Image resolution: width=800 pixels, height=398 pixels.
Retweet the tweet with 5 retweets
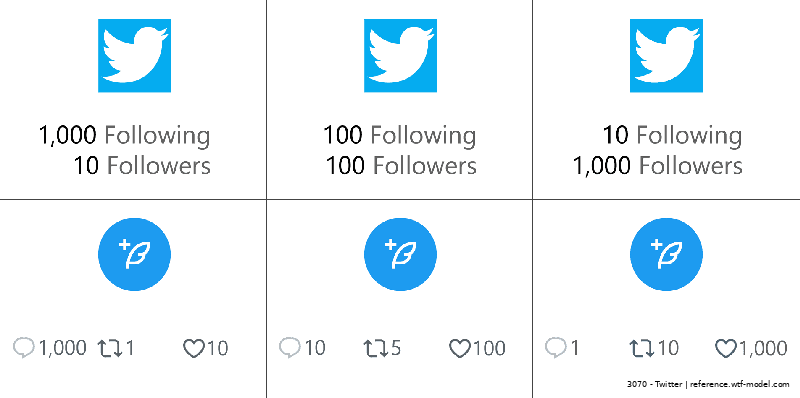click(376, 349)
